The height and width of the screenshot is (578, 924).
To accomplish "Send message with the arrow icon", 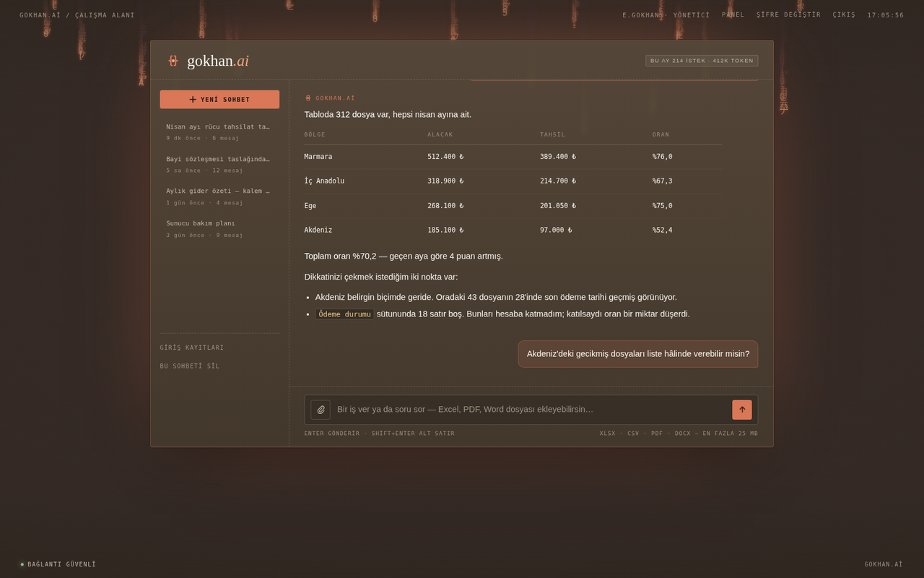I will 742,410.
